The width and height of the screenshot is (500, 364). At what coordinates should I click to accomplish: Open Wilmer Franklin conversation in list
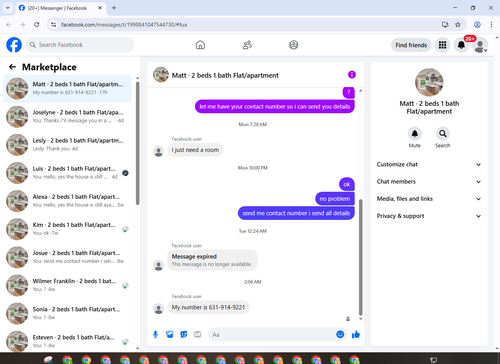pyautogui.click(x=67, y=285)
